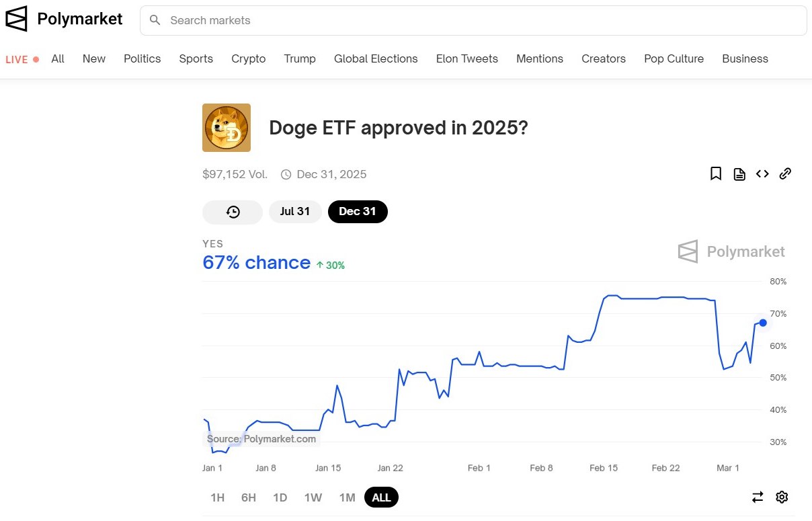The image size is (812, 521).
Task: Bookmark the Doge ETF market
Action: pyautogui.click(x=716, y=174)
